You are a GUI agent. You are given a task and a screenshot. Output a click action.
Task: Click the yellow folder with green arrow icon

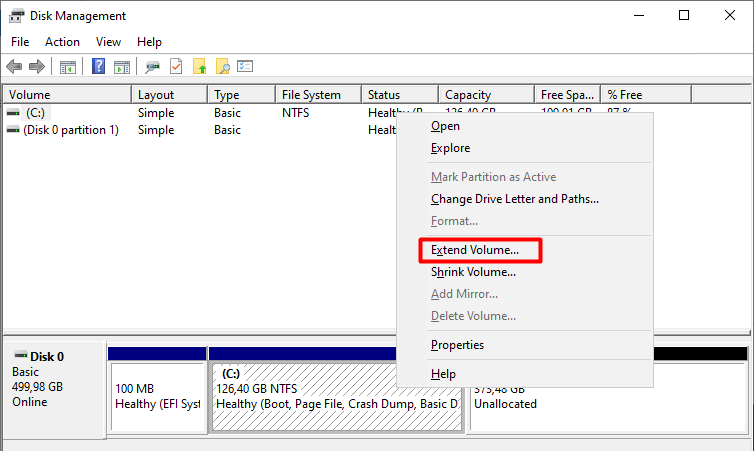tap(200, 67)
